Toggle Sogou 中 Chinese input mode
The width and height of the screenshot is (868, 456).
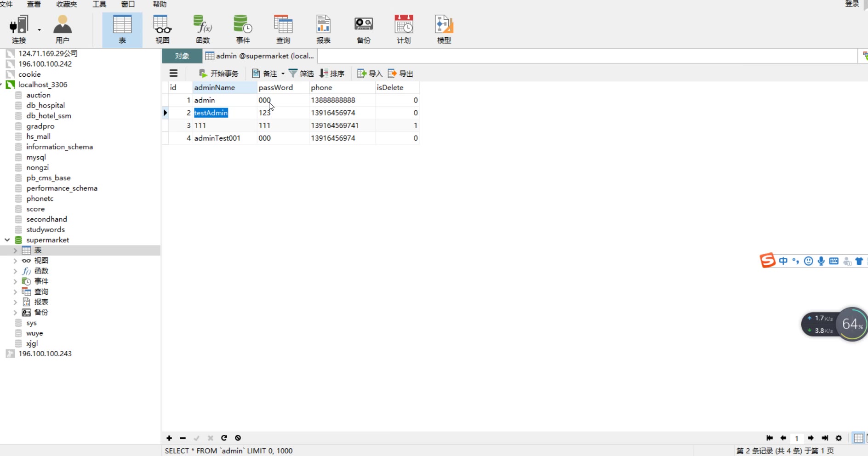point(783,261)
